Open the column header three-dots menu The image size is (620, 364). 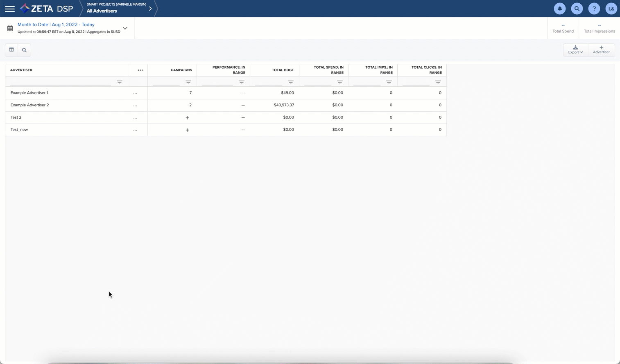coord(140,70)
